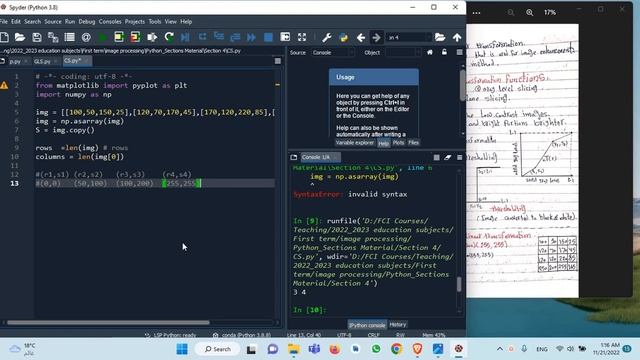Click the @ symbol finder icon
This screenshot has height=360, width=640.
click(86, 38)
